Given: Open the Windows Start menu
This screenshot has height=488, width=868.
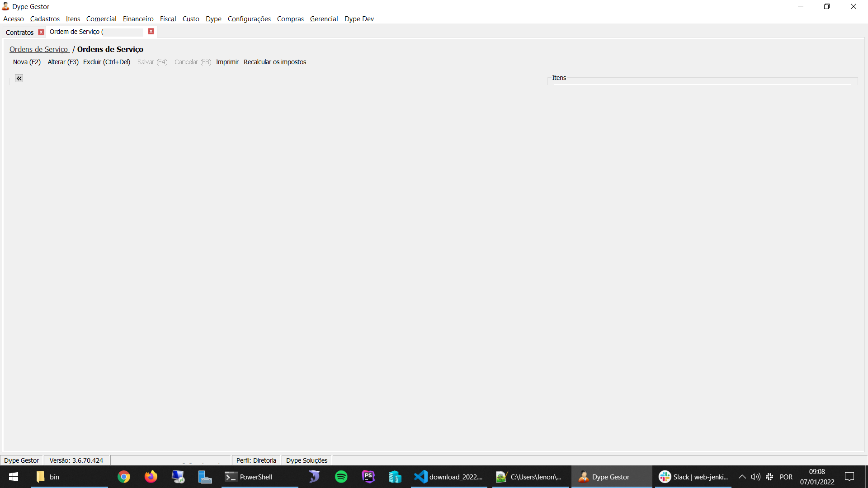Looking at the screenshot, I should click(14, 477).
